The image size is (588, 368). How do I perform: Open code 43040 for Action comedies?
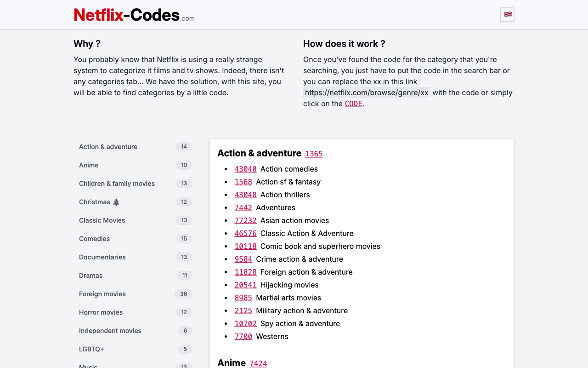tap(246, 169)
